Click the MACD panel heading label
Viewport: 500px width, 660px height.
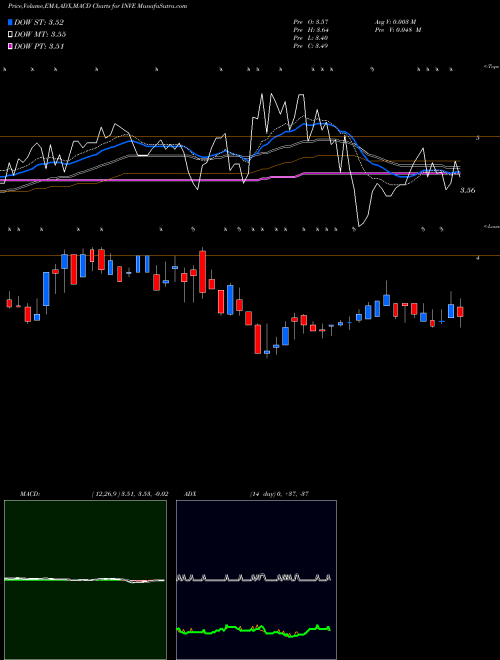tap(29, 494)
